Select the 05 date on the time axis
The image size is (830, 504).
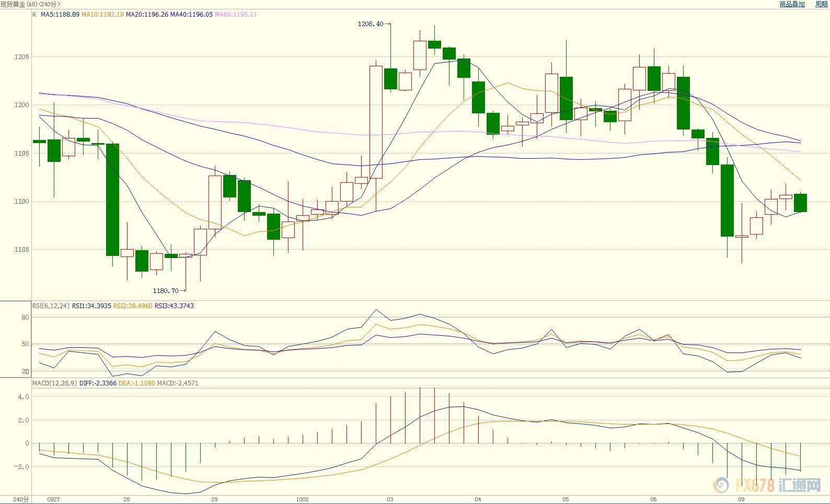click(566, 500)
